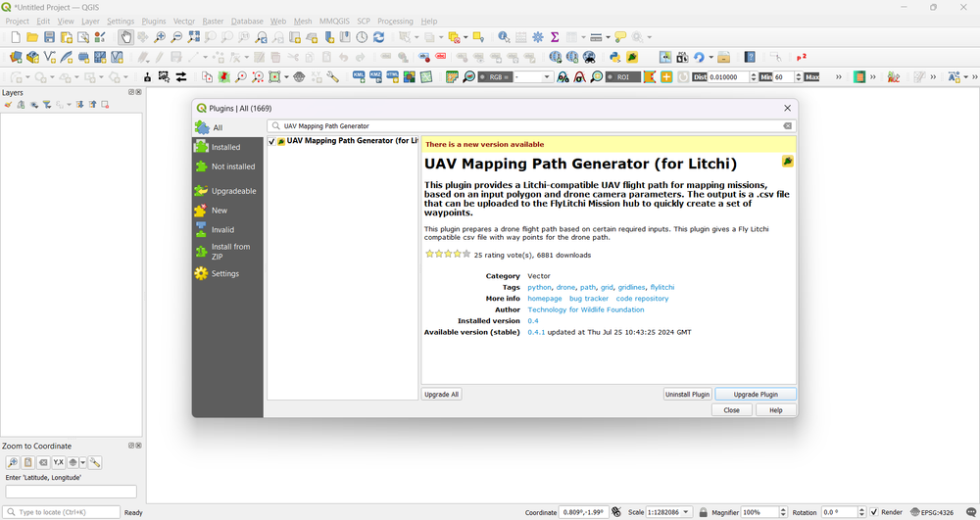980x520 pixels.
Task: Select the Identify Features tool
Action: pyautogui.click(x=504, y=37)
